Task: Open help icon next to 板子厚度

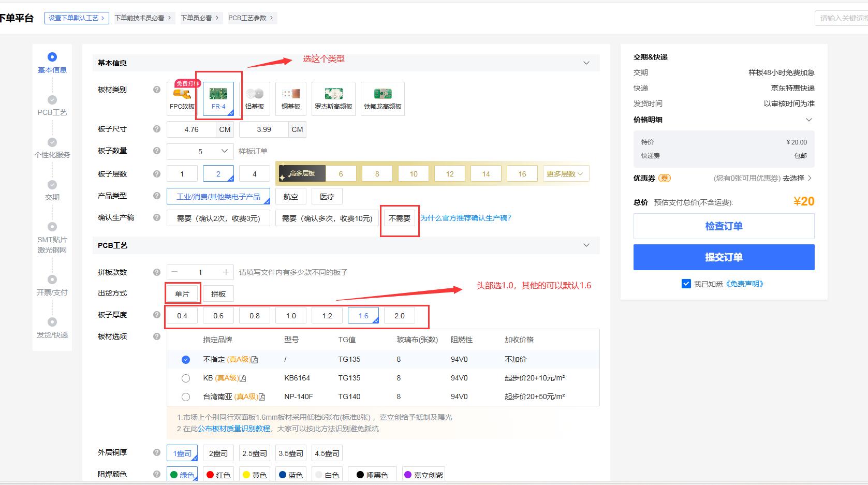Action: (156, 315)
